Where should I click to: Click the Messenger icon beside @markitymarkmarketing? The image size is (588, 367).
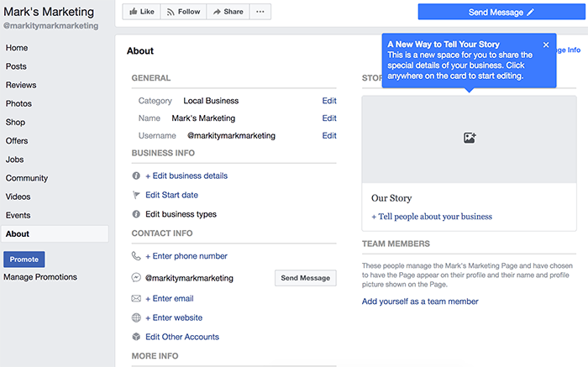pyautogui.click(x=136, y=277)
